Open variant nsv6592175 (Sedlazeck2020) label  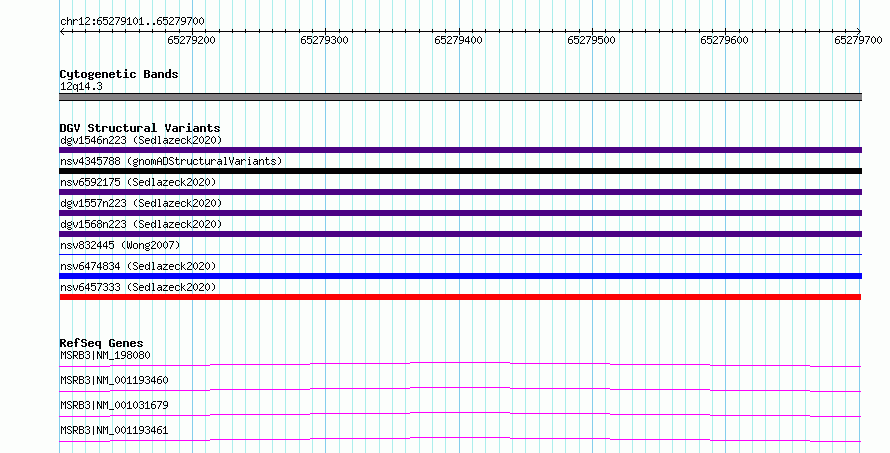(138, 182)
